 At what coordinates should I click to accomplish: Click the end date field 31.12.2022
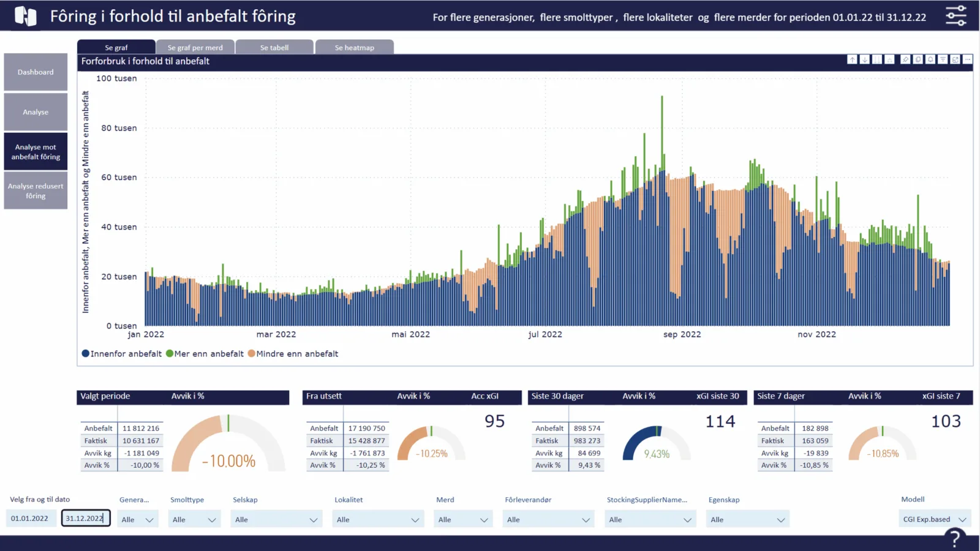(86, 519)
